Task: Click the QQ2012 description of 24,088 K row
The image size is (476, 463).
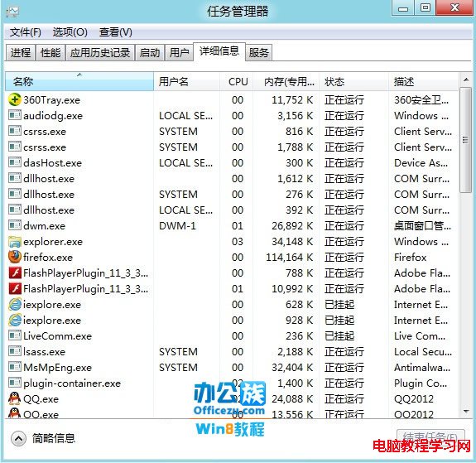Action: point(414,399)
